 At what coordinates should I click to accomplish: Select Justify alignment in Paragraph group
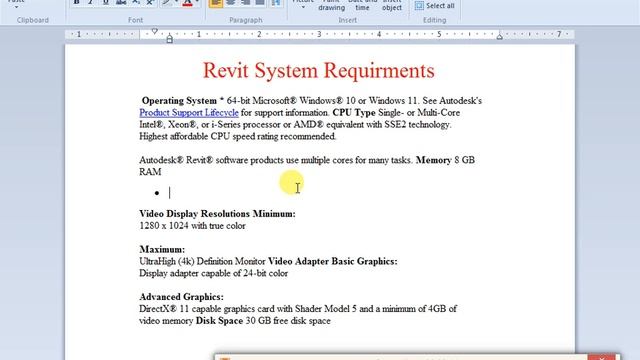(260, 3)
